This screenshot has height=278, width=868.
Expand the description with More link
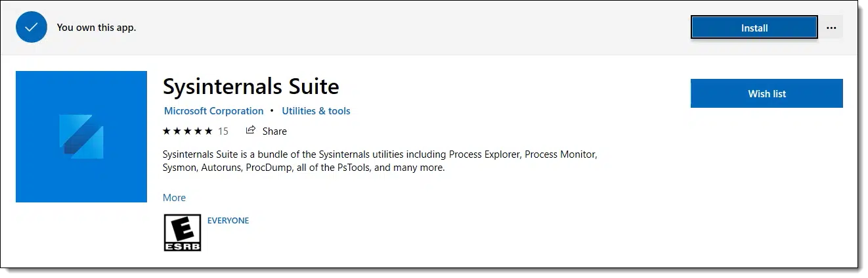(174, 198)
